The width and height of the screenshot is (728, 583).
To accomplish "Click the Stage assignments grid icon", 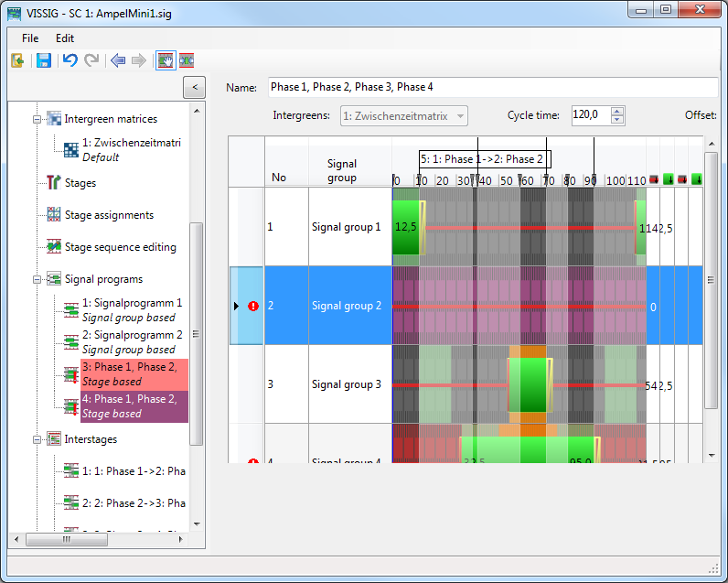I will coord(53,215).
